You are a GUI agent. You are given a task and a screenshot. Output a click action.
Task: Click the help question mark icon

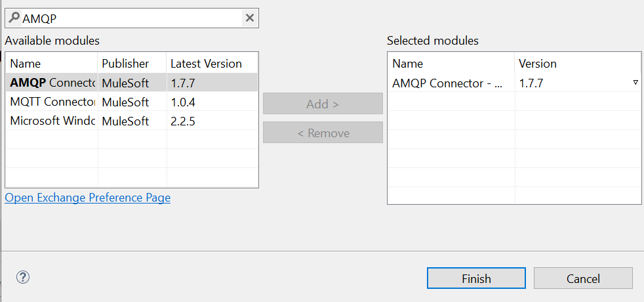(x=23, y=278)
